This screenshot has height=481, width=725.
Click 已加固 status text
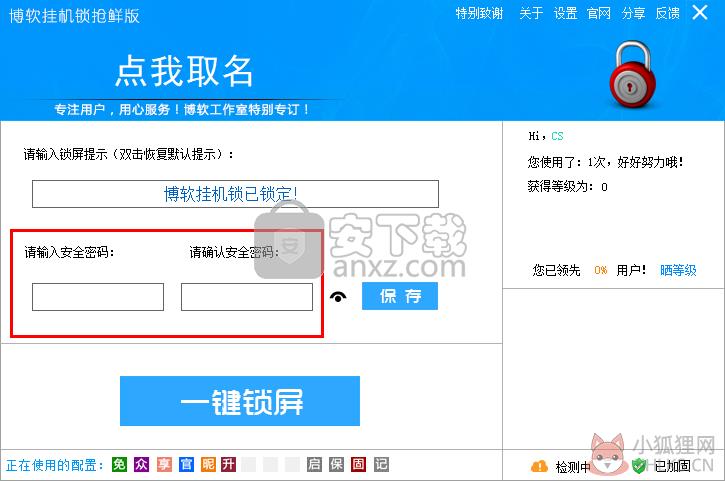click(x=673, y=466)
